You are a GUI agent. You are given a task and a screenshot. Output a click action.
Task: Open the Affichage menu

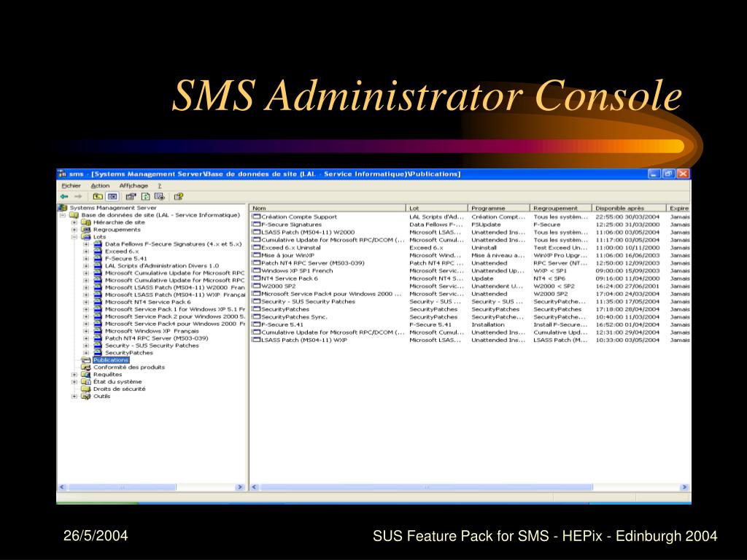134,186
